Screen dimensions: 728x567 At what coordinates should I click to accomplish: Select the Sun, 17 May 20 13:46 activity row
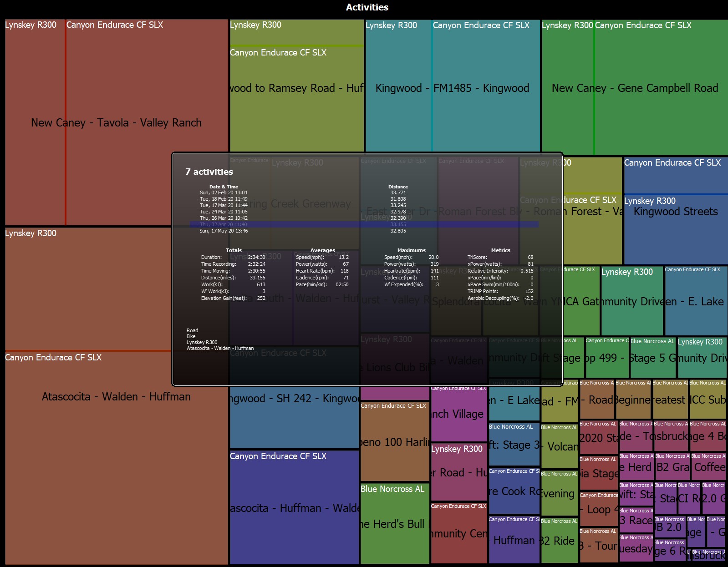click(364, 231)
